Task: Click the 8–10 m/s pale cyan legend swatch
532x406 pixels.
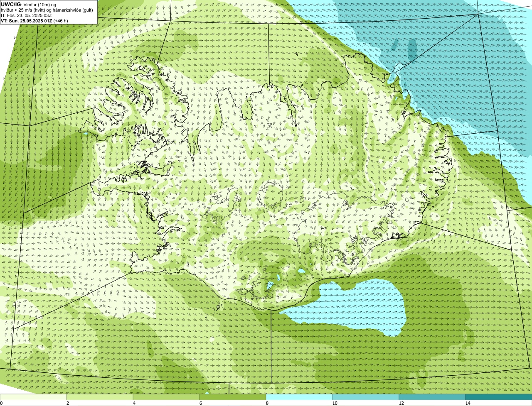Action: click(299, 397)
